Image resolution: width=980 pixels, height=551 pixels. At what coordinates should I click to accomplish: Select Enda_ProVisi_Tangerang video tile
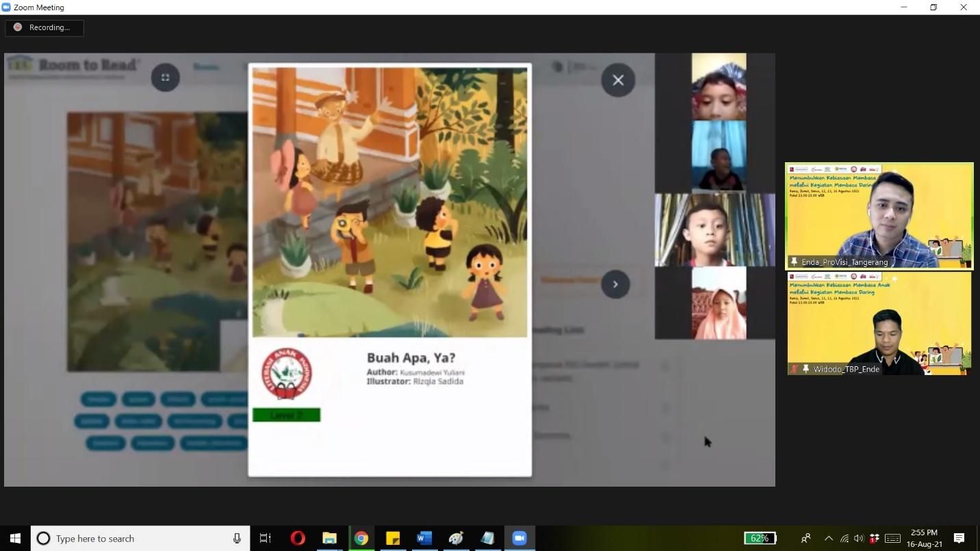coord(879,216)
